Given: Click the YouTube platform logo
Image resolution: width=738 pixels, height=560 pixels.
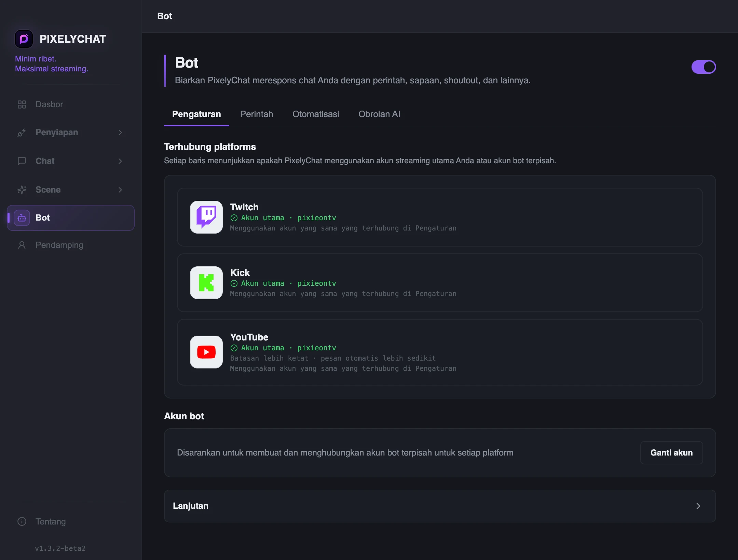Looking at the screenshot, I should [x=206, y=352].
